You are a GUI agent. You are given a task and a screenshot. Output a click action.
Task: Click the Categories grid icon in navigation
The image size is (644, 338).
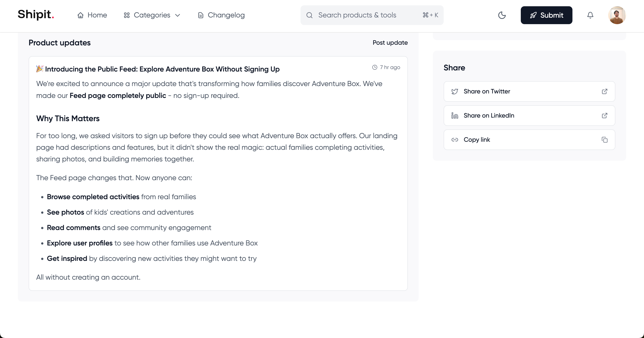click(127, 15)
